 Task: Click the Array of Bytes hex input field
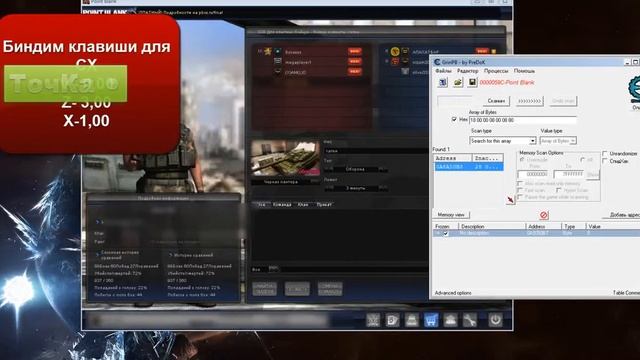(522, 120)
